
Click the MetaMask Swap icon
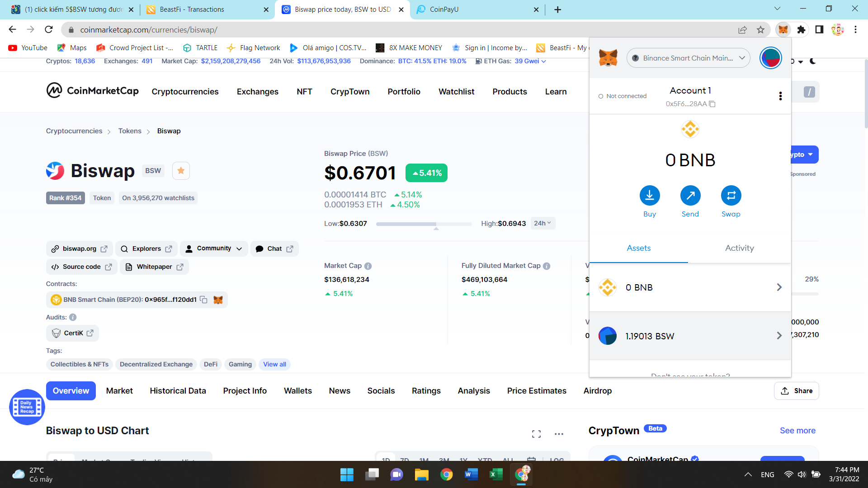click(x=731, y=196)
